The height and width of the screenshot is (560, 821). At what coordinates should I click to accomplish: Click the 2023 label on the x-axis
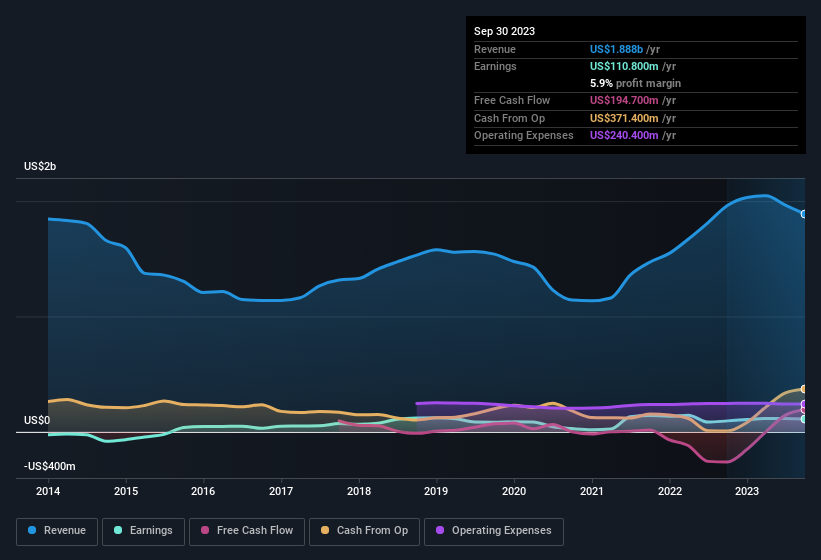[747, 491]
